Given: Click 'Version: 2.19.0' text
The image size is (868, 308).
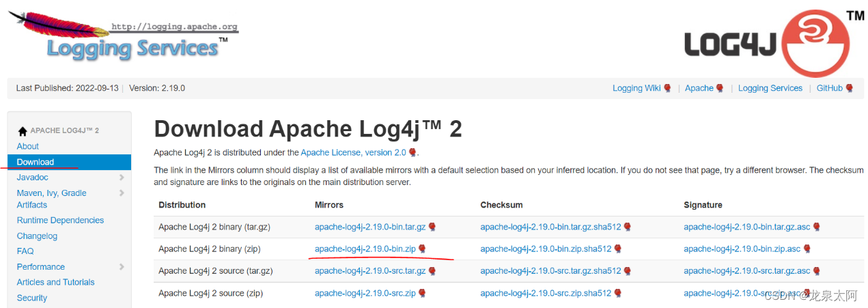Looking at the screenshot, I should point(157,88).
